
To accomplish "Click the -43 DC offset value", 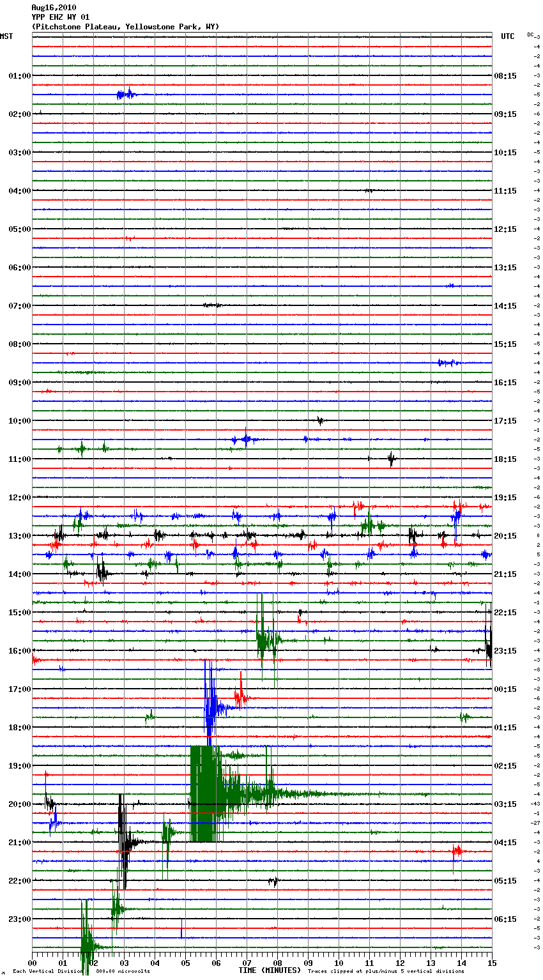I will coord(537,804).
